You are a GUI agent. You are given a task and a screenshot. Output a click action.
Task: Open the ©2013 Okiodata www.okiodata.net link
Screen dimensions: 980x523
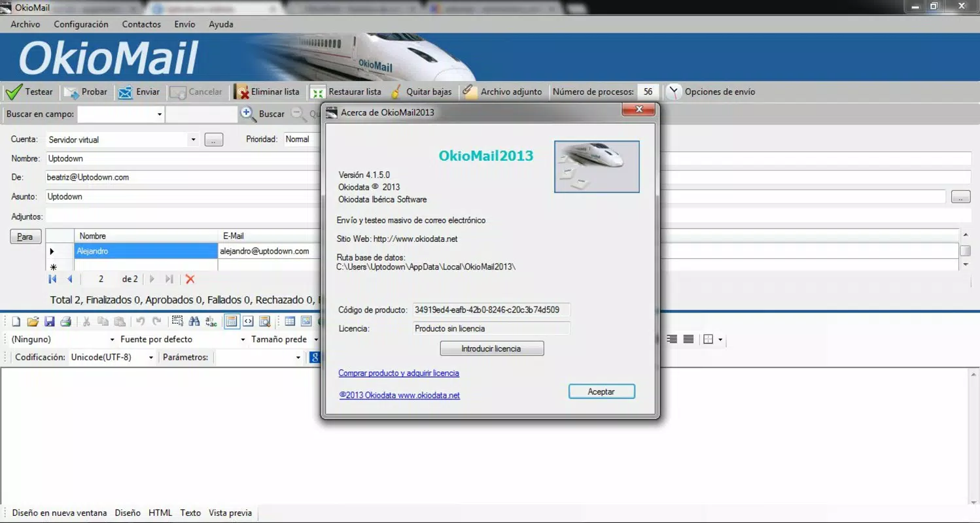[400, 396]
